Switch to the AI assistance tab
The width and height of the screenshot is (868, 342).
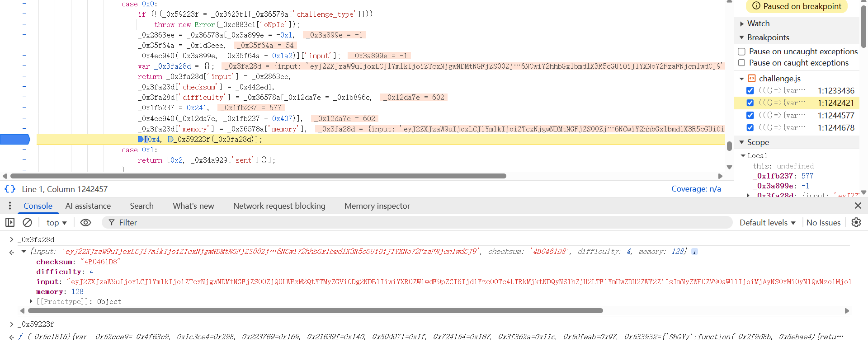pyautogui.click(x=88, y=206)
